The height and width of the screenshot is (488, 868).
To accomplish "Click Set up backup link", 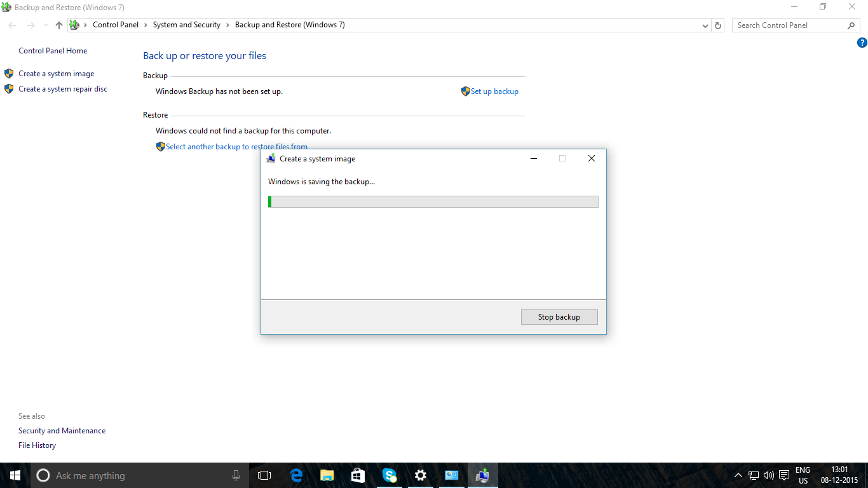I will [494, 91].
